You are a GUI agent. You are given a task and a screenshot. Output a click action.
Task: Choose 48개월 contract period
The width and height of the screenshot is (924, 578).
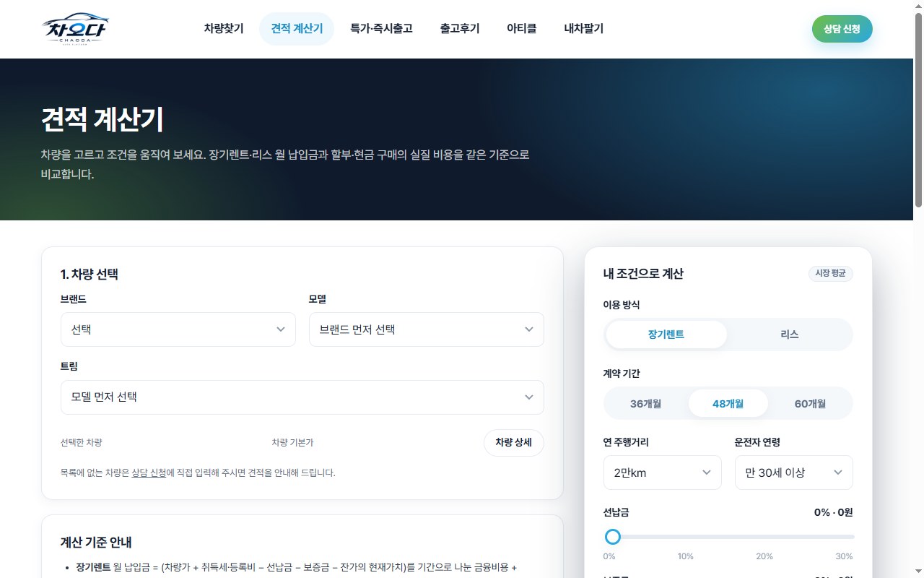(x=728, y=403)
